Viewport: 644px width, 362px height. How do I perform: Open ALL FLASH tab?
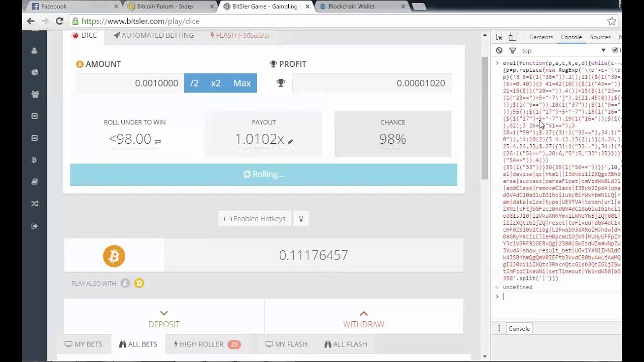[x=346, y=344]
